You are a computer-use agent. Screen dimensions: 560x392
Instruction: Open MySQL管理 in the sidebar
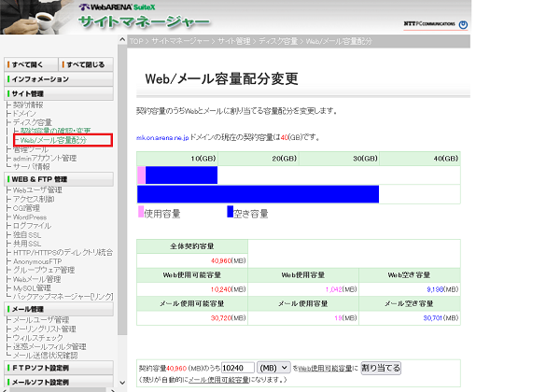point(36,286)
